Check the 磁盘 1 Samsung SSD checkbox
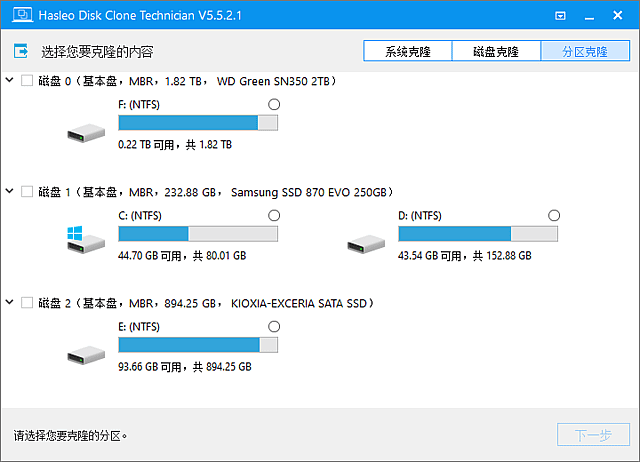This screenshot has width=640, height=462. [27, 191]
